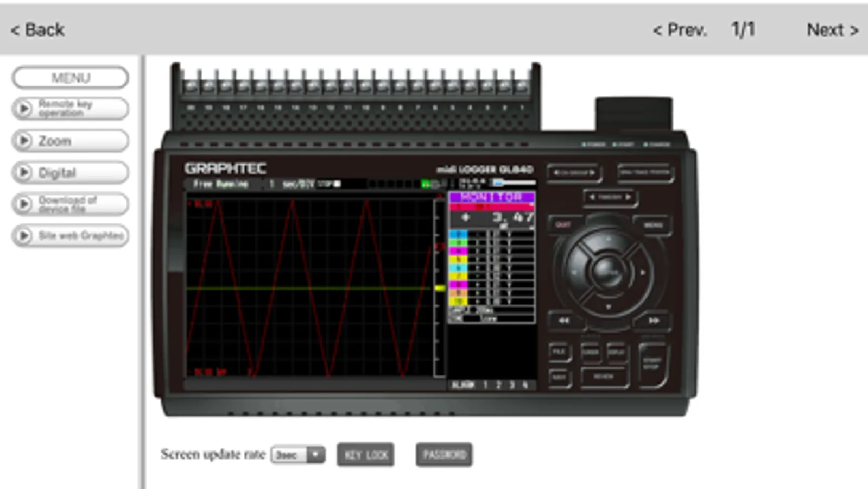Click the arrow icon beside Download of device file
868x489 pixels.
23,204
